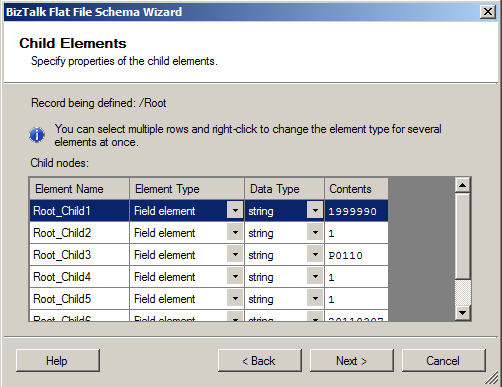Click the Element Type column header
This screenshot has width=502, height=387.
tap(187, 189)
